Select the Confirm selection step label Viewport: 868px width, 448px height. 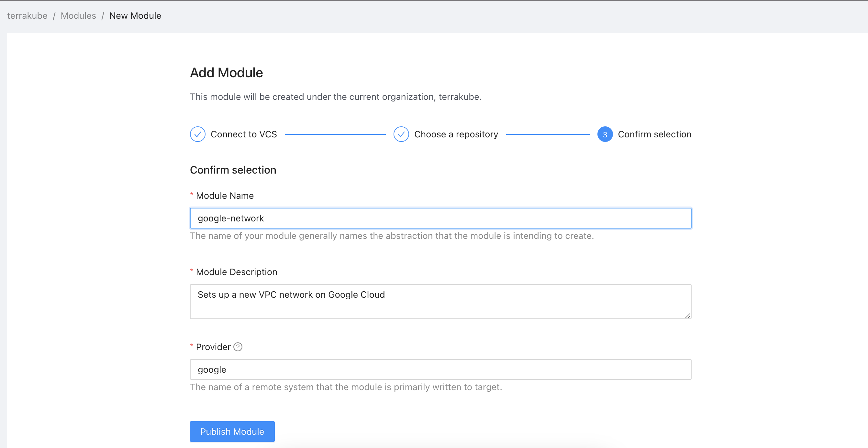(654, 134)
